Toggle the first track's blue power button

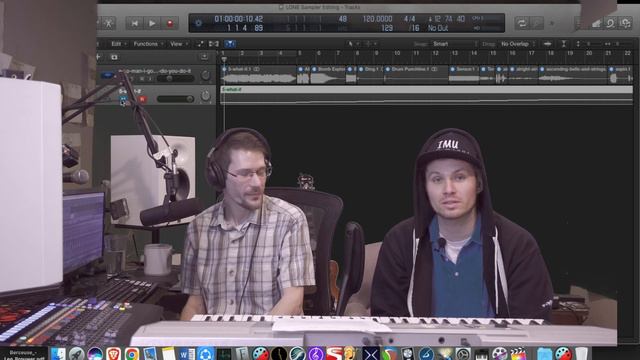(107, 75)
